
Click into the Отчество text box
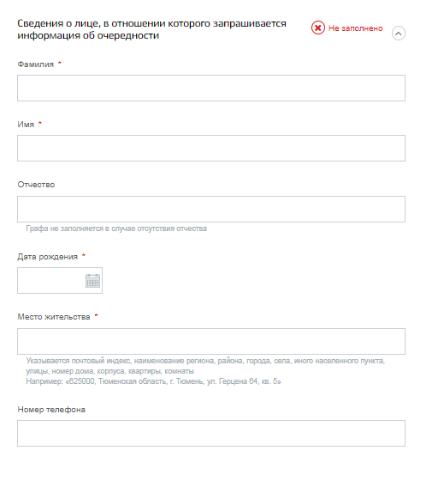coord(211,209)
